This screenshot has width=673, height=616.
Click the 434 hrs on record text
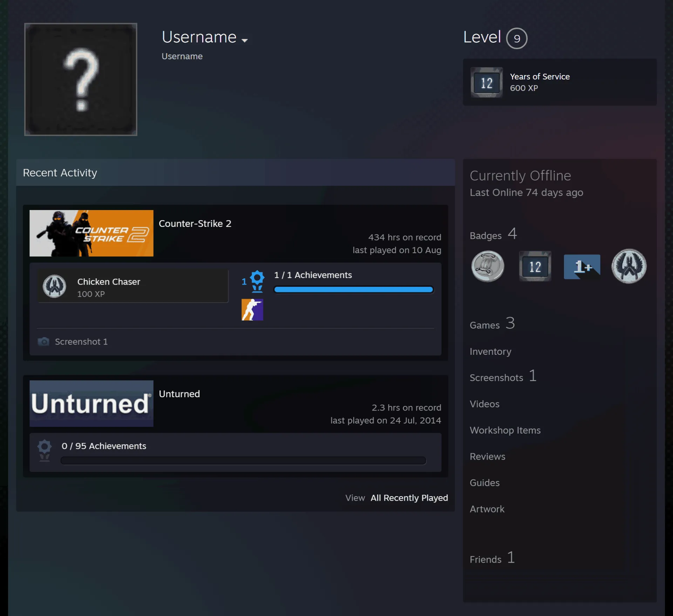coord(405,237)
